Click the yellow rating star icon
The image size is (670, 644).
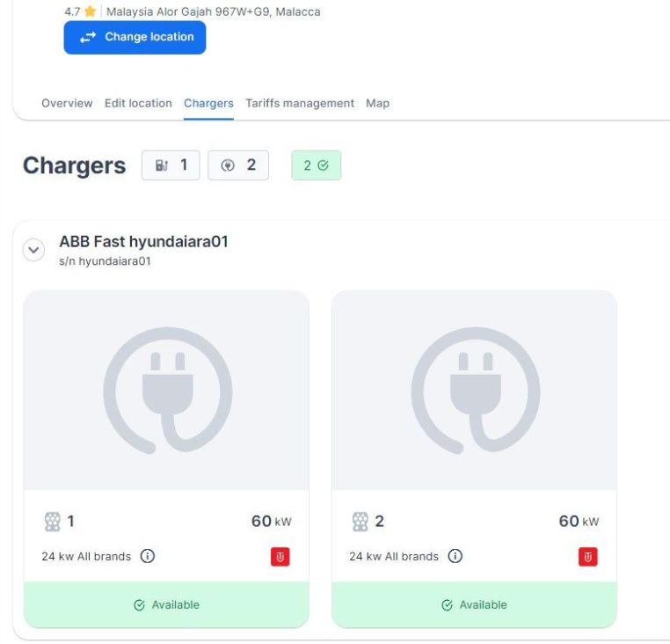(x=90, y=12)
